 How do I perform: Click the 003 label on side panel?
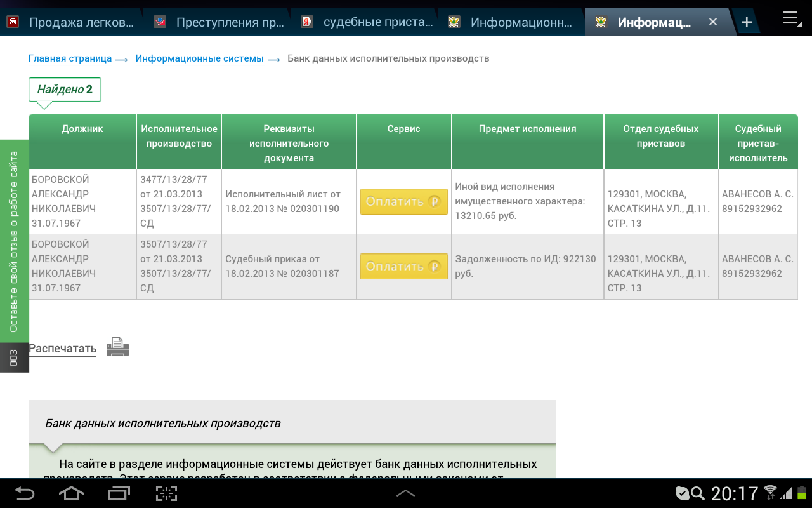point(14,358)
